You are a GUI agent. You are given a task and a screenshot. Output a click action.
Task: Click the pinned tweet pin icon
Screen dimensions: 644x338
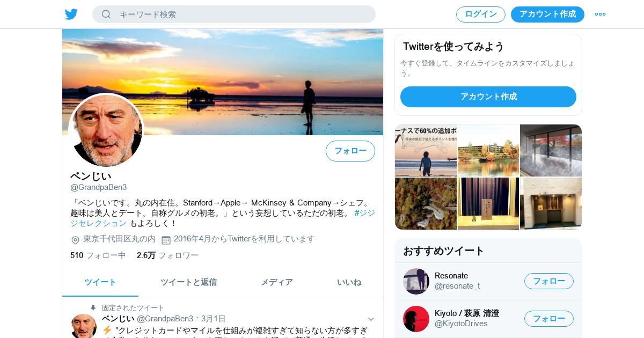(93, 307)
